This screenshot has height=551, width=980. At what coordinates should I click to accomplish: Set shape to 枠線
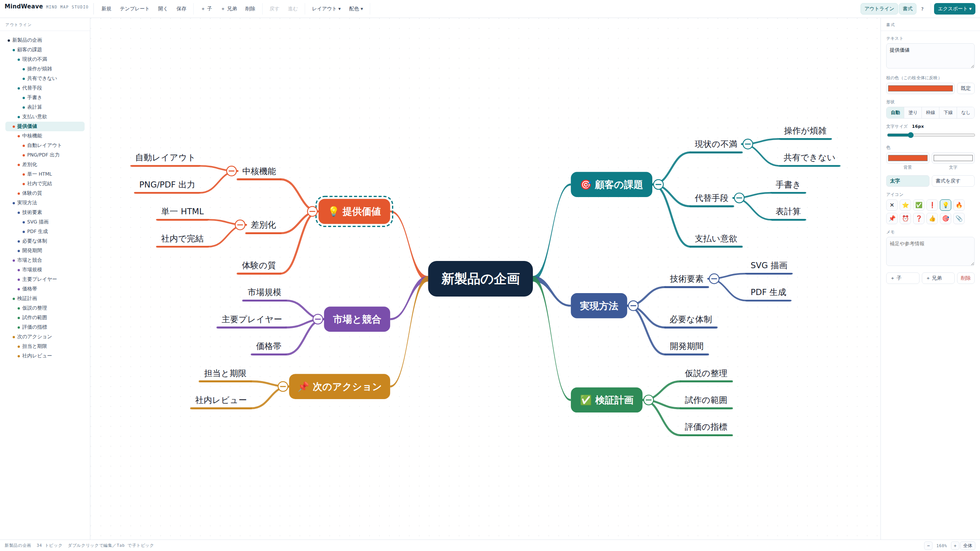(931, 112)
